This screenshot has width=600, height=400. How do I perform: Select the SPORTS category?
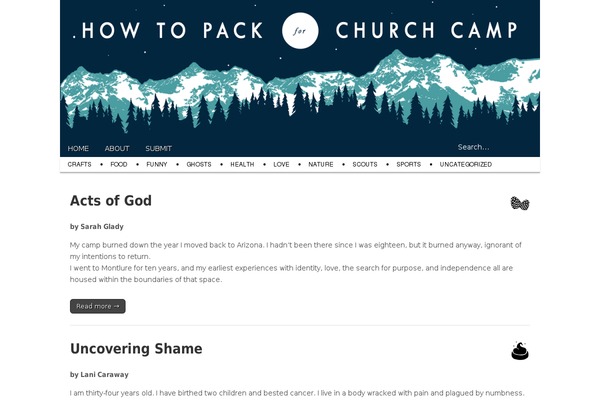click(408, 164)
